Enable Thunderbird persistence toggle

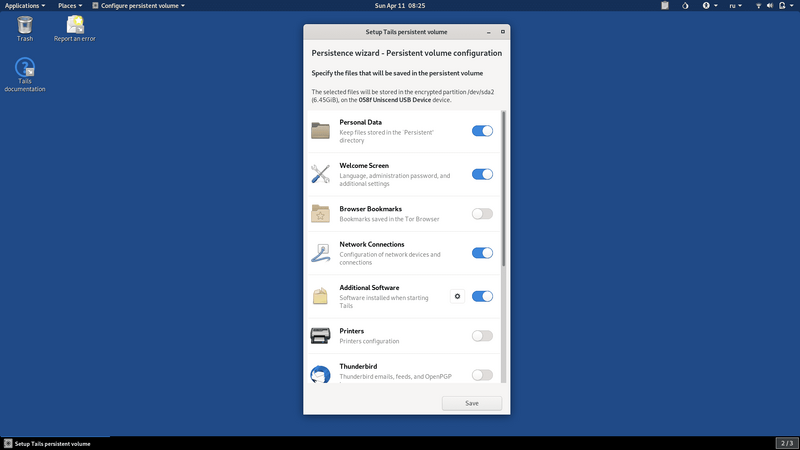[482, 375]
